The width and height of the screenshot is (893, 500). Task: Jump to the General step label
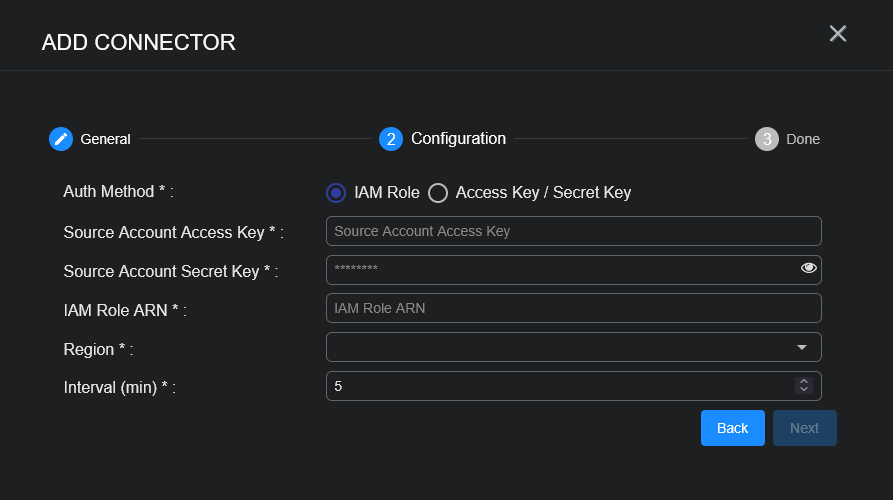click(x=105, y=139)
